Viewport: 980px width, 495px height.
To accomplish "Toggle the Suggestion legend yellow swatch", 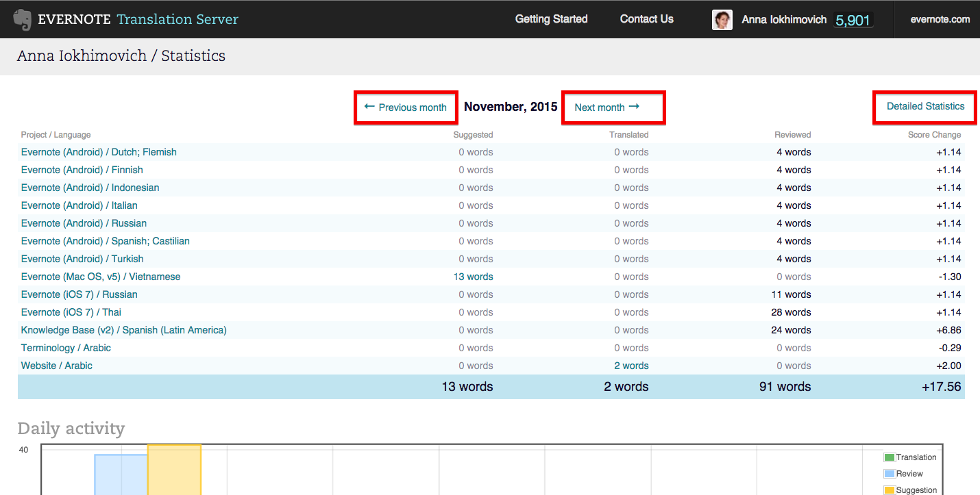I will (889, 490).
